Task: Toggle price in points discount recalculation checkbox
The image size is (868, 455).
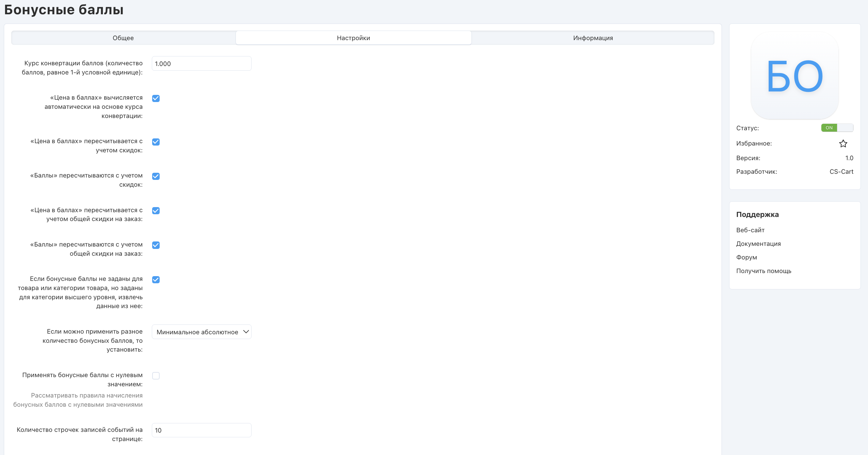Action: 156,142
